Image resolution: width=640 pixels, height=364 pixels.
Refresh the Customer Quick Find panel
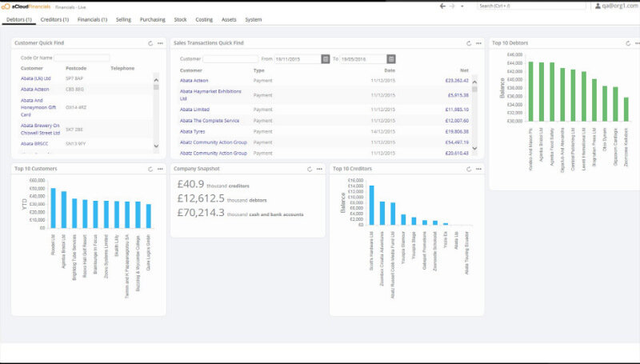click(150, 43)
